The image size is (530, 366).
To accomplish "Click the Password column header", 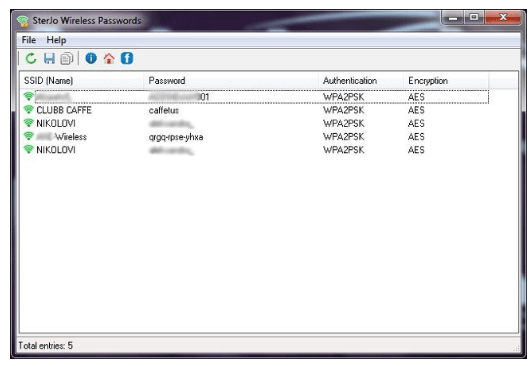I will click(231, 81).
